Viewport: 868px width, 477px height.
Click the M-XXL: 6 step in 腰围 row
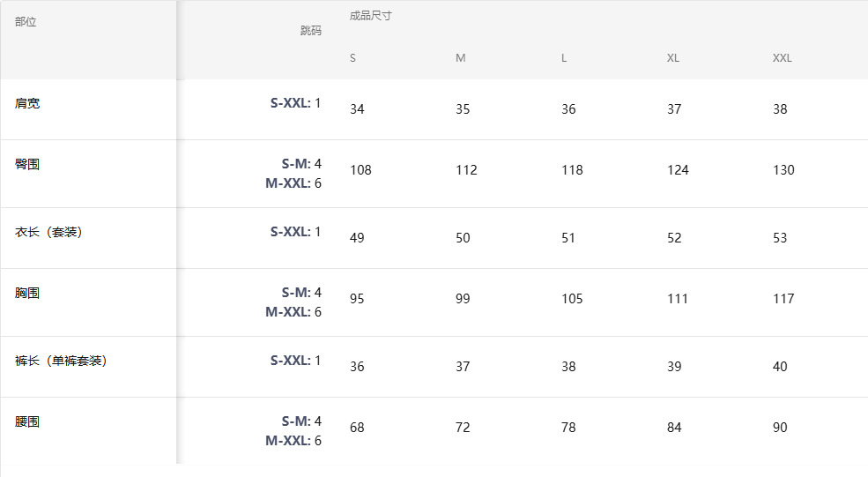point(293,441)
